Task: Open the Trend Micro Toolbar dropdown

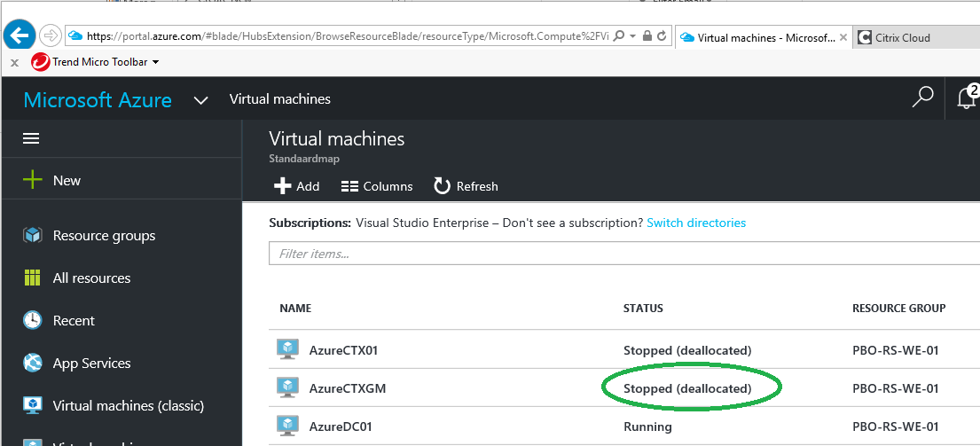Action: 155,62
